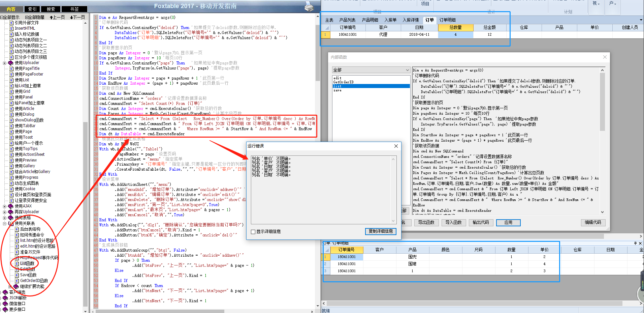The width and height of the screenshot is (644, 313).
Task: Close the 运行错误 dialog
Action: tap(396, 146)
